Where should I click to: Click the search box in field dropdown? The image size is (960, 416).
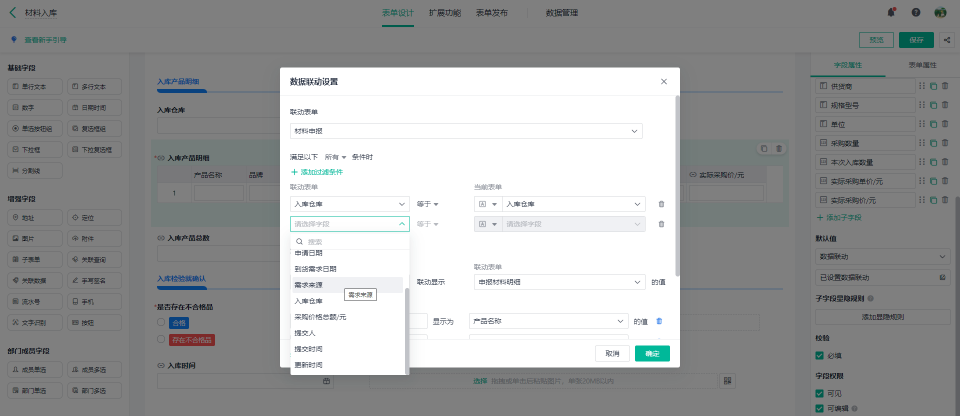[x=350, y=242]
